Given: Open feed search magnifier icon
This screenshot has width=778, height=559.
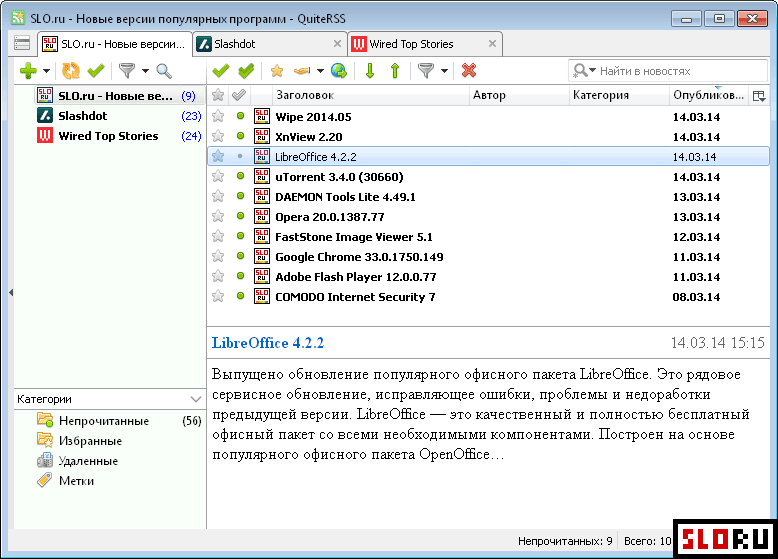Looking at the screenshot, I should (164, 71).
